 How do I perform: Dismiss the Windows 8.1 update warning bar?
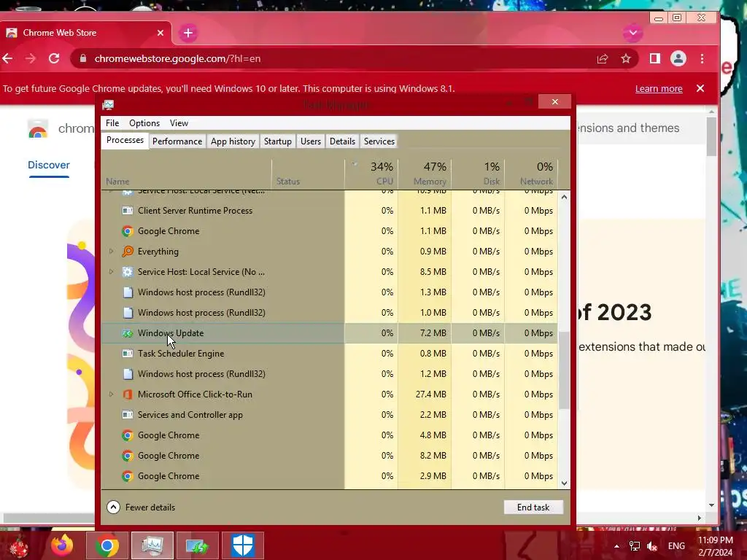click(x=700, y=88)
